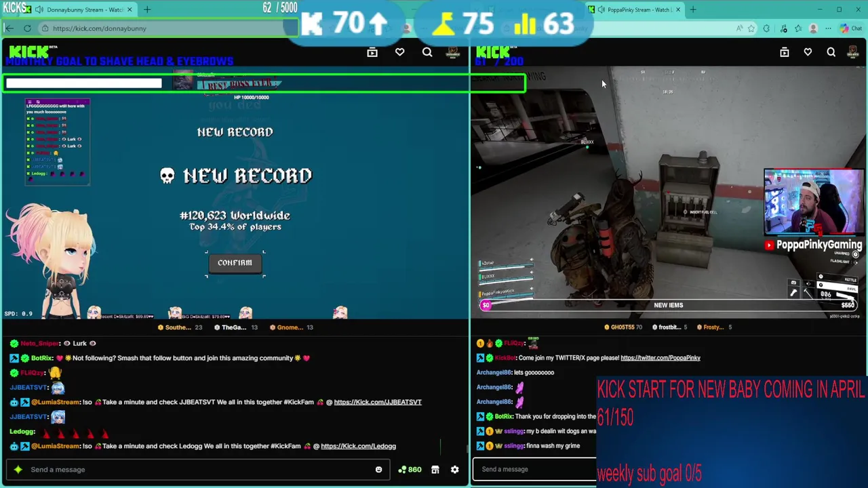This screenshot has height=488, width=868.
Task: Open Copilot Chat in the right browser
Action: (850, 28)
